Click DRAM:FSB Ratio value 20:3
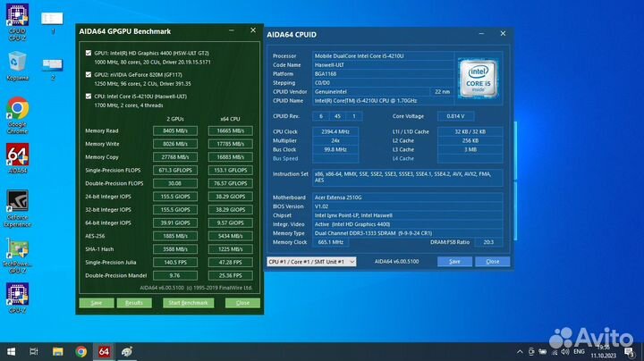Viewport: 644px width, 361px height. [x=488, y=242]
